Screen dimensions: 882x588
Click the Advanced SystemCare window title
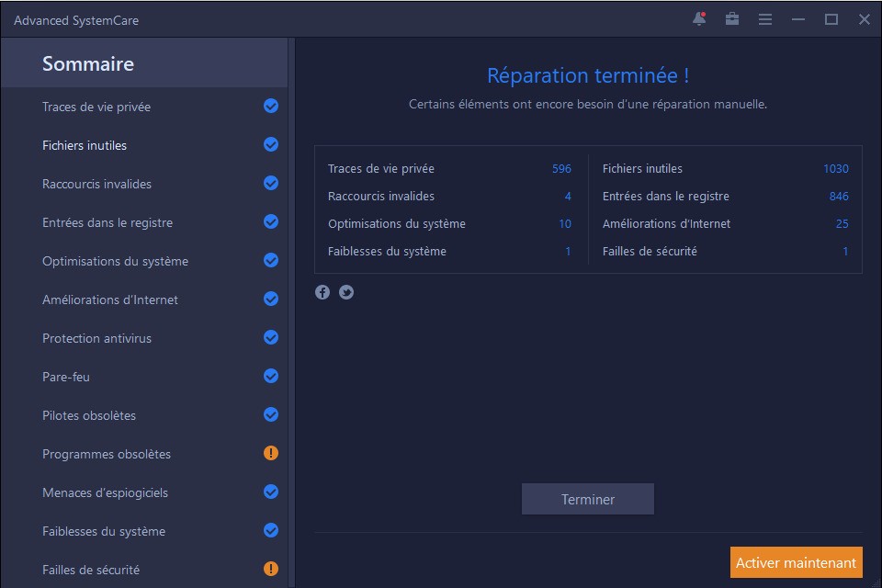76,20
